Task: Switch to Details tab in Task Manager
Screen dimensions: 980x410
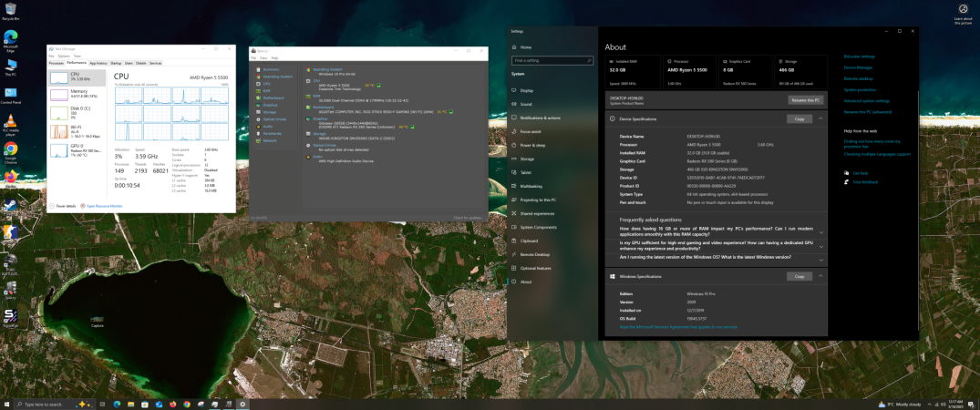Action: click(141, 63)
